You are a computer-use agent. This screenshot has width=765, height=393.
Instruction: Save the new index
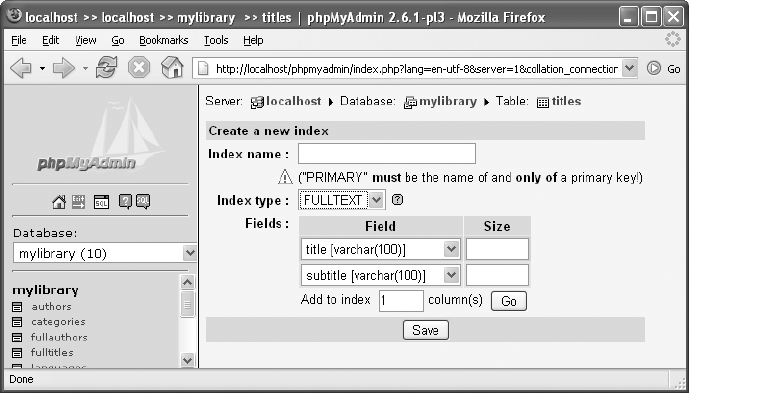tap(425, 330)
